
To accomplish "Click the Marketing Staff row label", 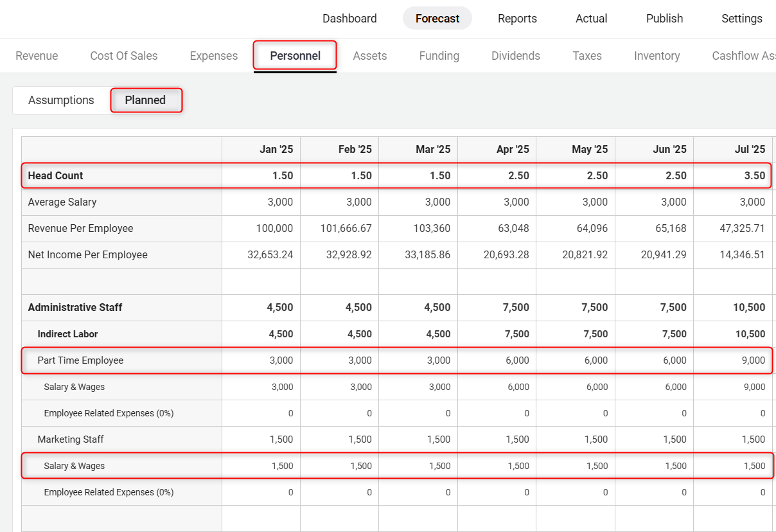I will point(71,439).
